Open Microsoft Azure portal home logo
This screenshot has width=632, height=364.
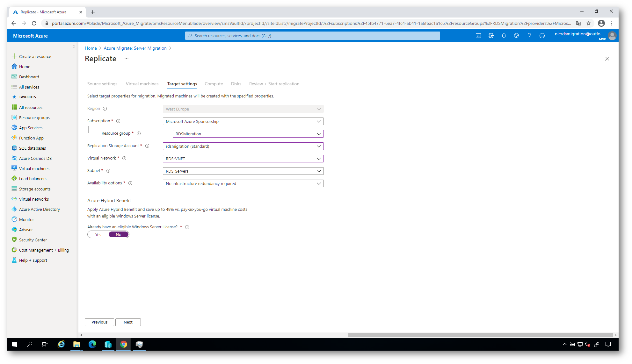click(31, 36)
